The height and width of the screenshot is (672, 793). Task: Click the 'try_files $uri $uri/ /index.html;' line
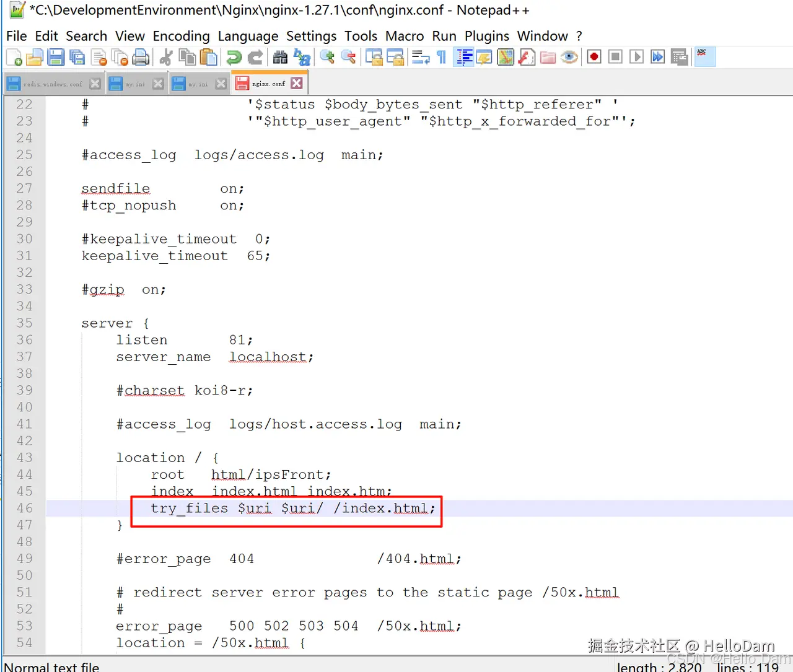pos(293,508)
